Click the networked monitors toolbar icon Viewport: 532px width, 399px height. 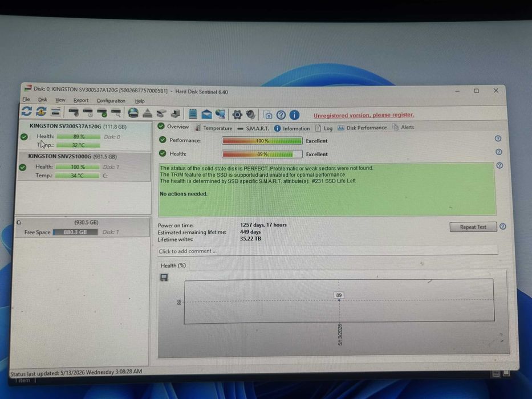click(220, 115)
